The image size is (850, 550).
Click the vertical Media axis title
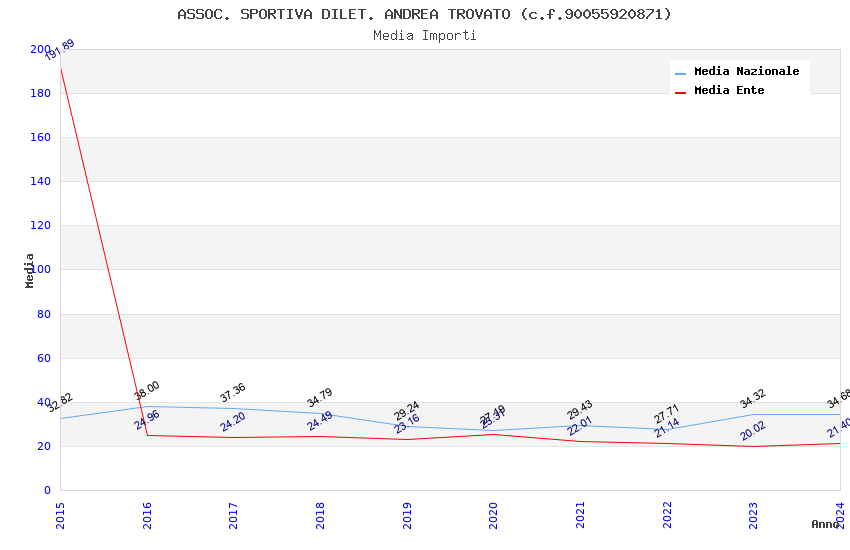(x=30, y=270)
